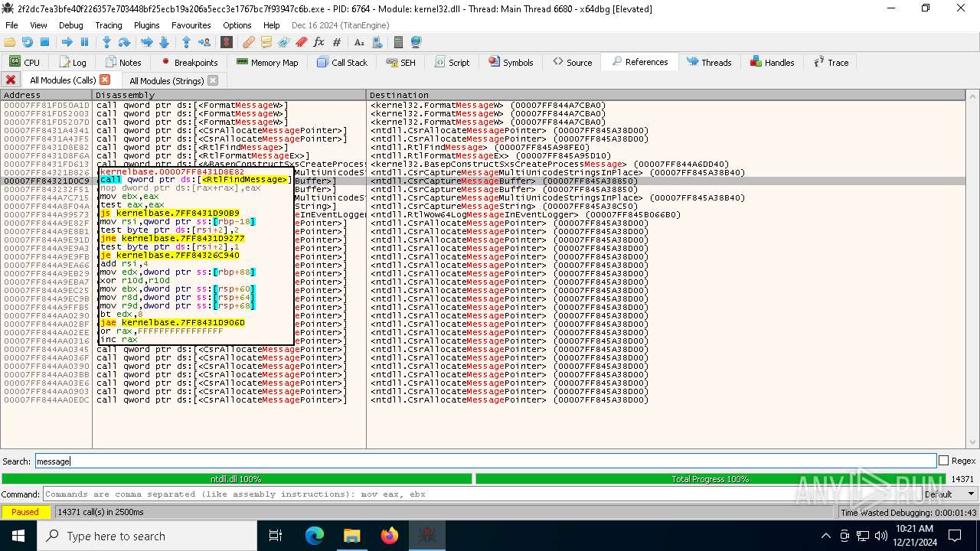Show hidden system tray icons
The image size is (980, 551).
coord(825,536)
